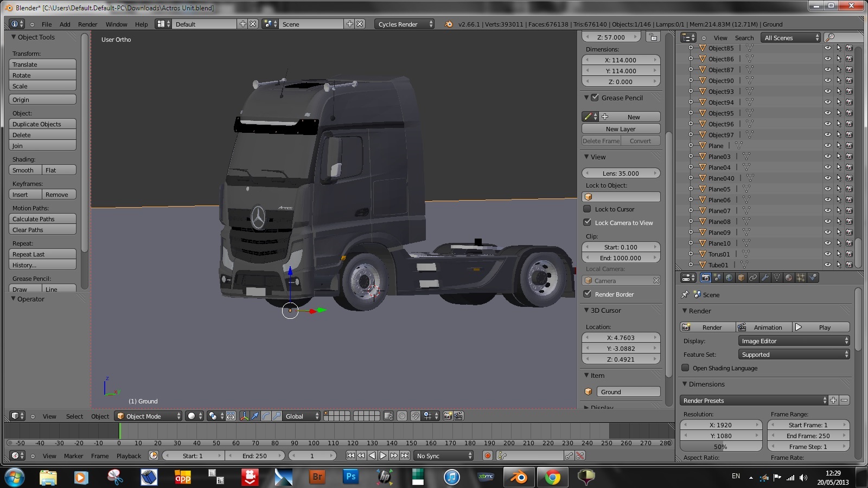This screenshot has width=868, height=488.
Task: Open the timeline Marker menu
Action: tap(74, 455)
